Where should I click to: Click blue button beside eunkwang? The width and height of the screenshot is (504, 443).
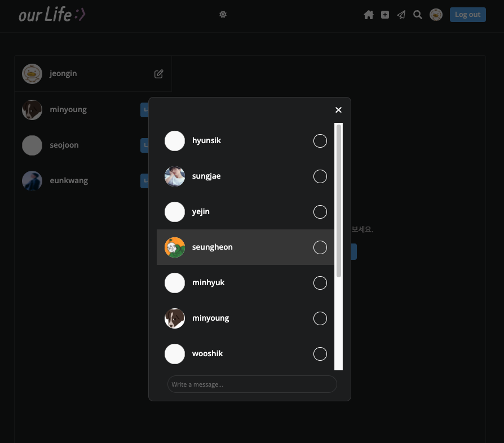[145, 181]
